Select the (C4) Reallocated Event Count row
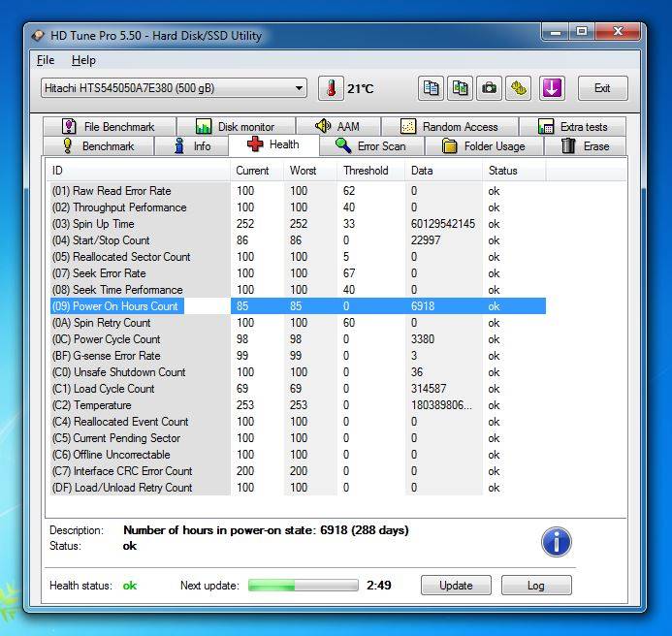 (298, 422)
